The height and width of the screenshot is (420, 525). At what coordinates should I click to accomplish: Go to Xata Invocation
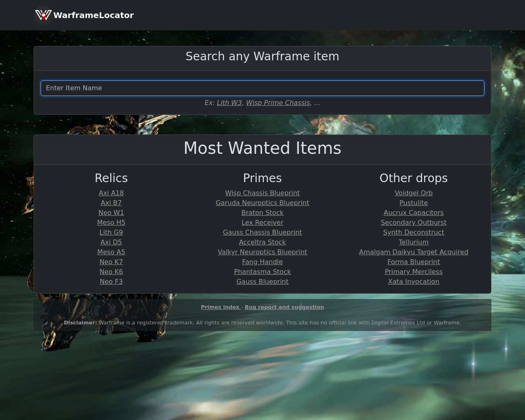[413, 282]
